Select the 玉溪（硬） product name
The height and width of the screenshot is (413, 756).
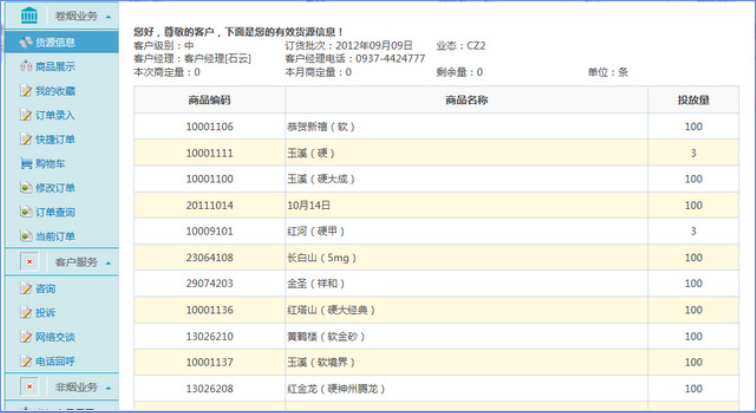(x=311, y=153)
